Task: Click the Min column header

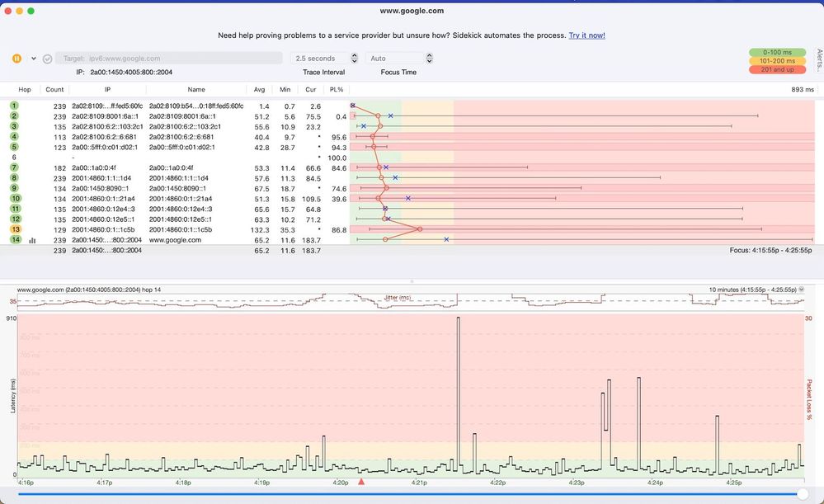Action: (x=285, y=89)
